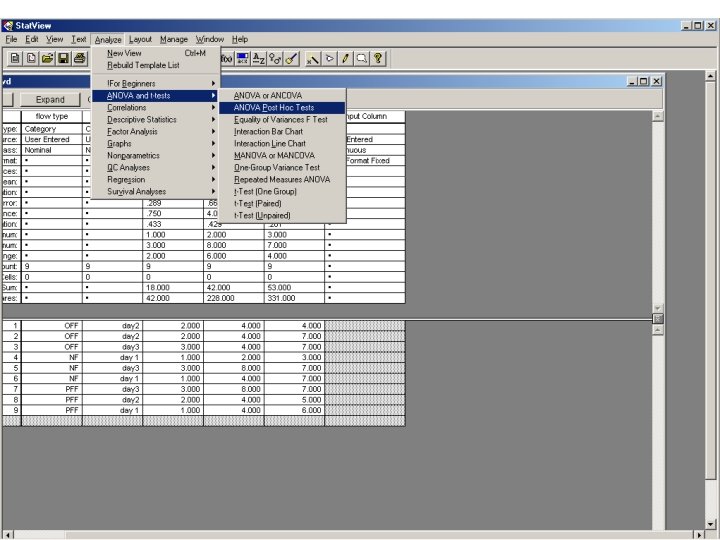Screen dimensions: 720x540
Task: Click the paintbrush toolbar icon
Action: pos(291,58)
